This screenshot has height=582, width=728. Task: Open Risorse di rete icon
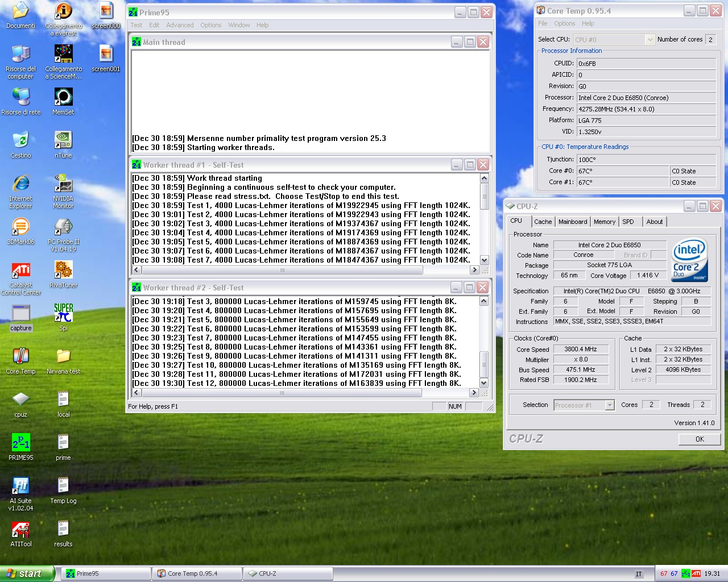pyautogui.click(x=20, y=102)
